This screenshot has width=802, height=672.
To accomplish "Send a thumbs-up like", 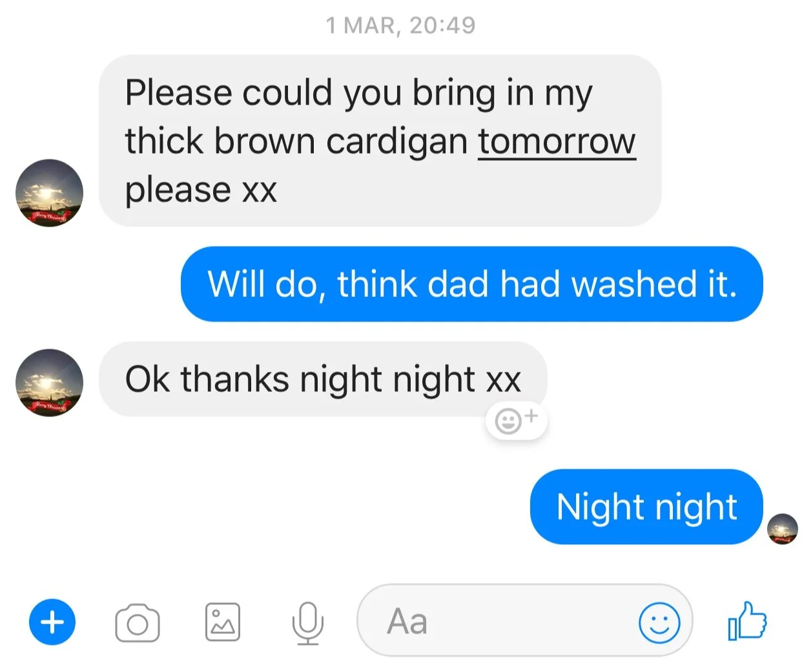I will (x=747, y=621).
